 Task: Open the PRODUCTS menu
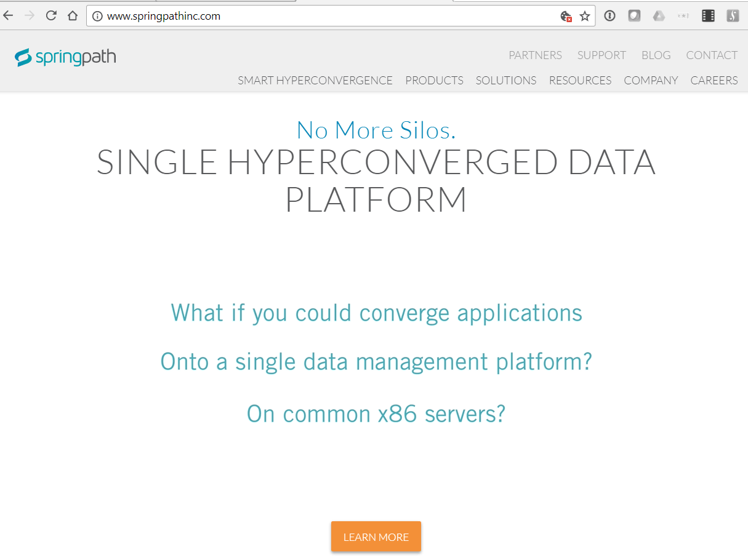pos(434,80)
